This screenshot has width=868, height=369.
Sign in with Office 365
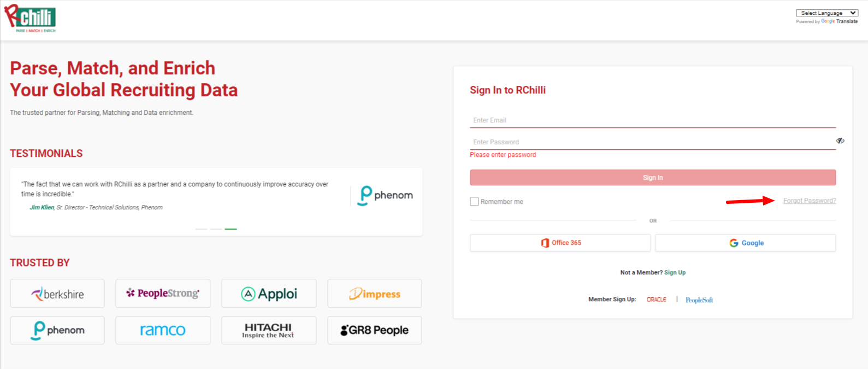[x=560, y=243]
